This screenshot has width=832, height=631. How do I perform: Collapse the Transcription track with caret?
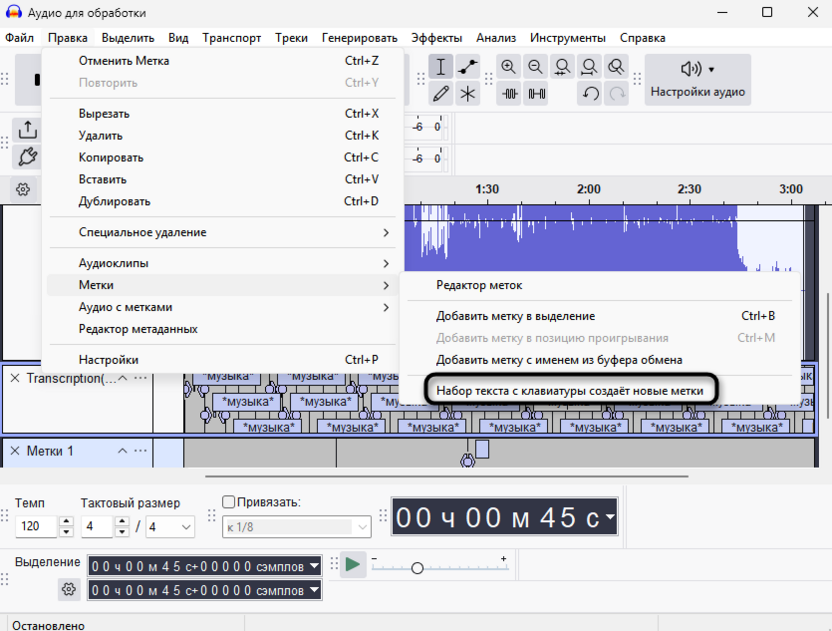tap(123, 378)
